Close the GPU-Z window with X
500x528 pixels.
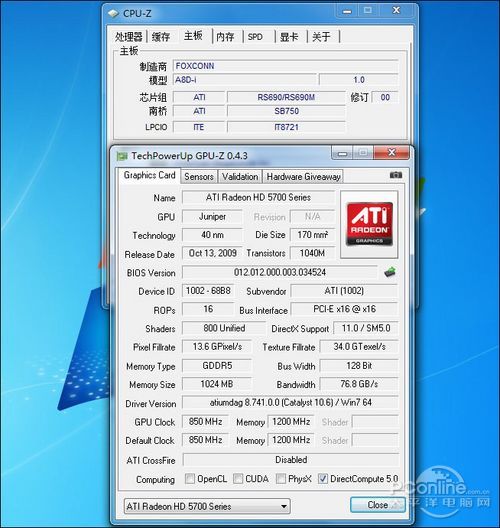[x=392, y=153]
